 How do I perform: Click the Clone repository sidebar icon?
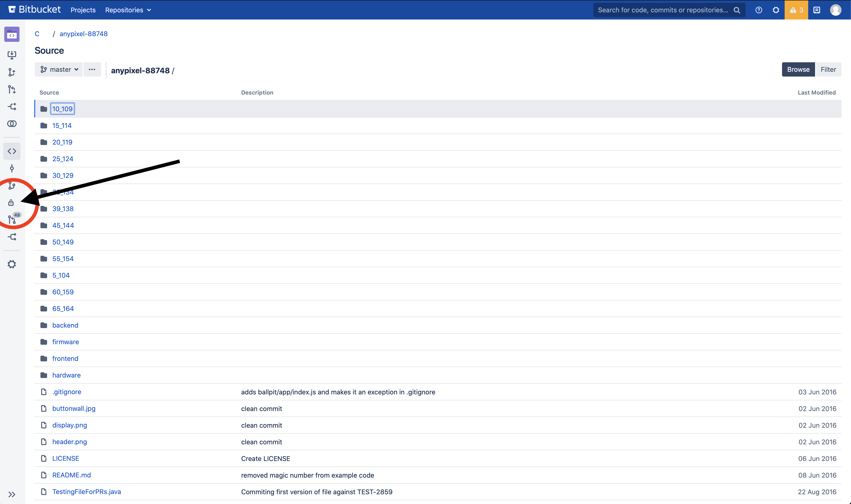[x=12, y=55]
